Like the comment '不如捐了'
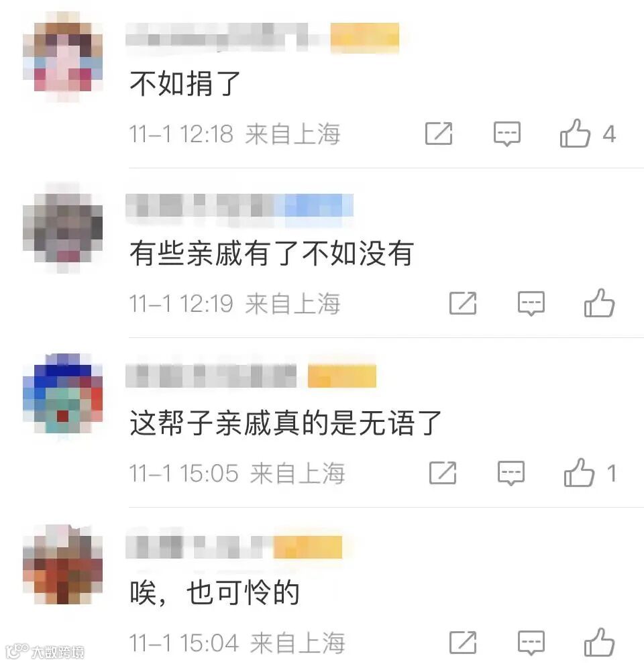Viewport: 644px width, 664px height. [575, 133]
